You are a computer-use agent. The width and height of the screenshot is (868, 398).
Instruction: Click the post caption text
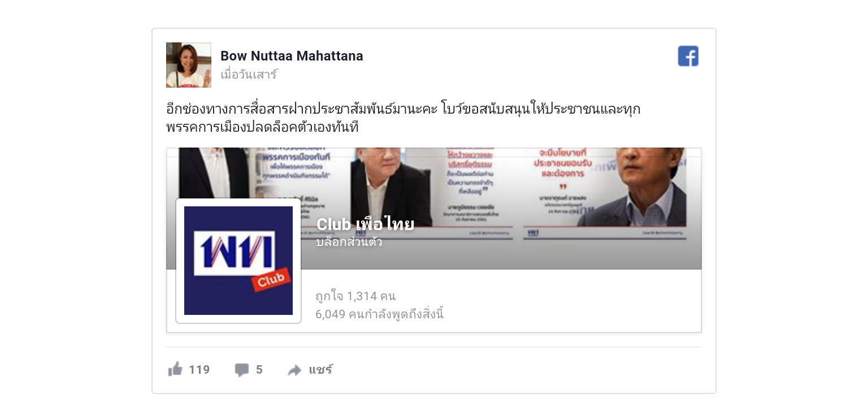point(403,118)
